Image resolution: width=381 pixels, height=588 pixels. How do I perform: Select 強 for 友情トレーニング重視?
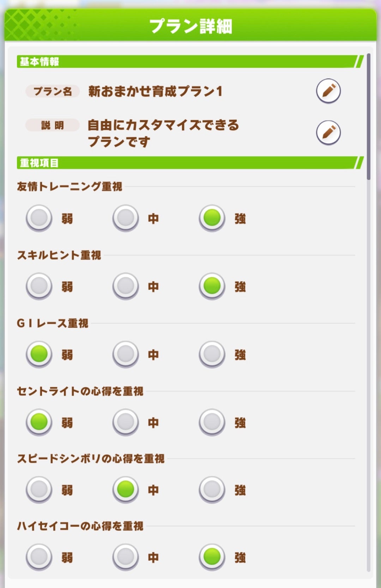pyautogui.click(x=212, y=218)
